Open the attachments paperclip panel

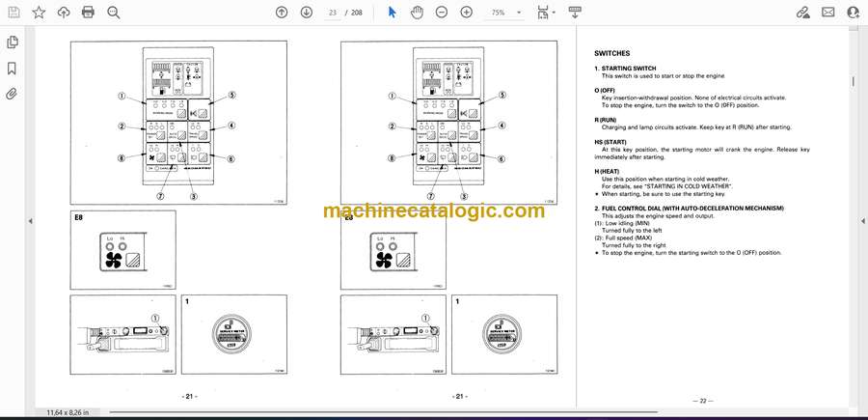[x=12, y=94]
